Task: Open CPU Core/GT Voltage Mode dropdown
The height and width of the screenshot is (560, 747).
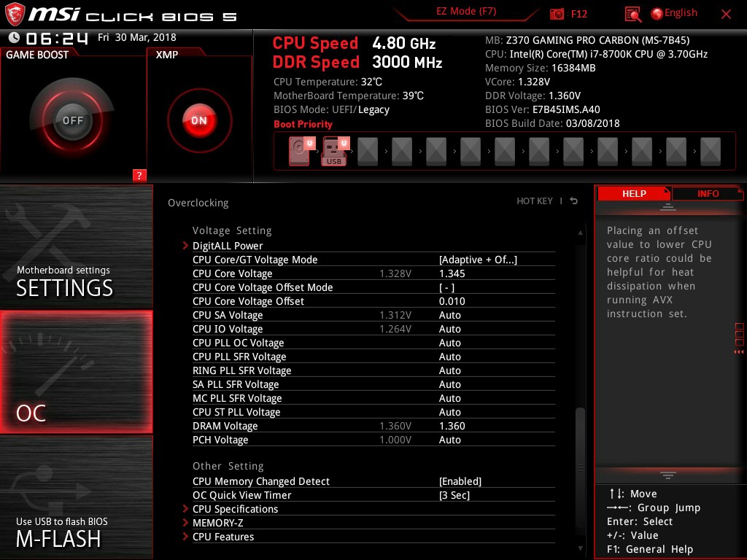Action: [x=478, y=260]
